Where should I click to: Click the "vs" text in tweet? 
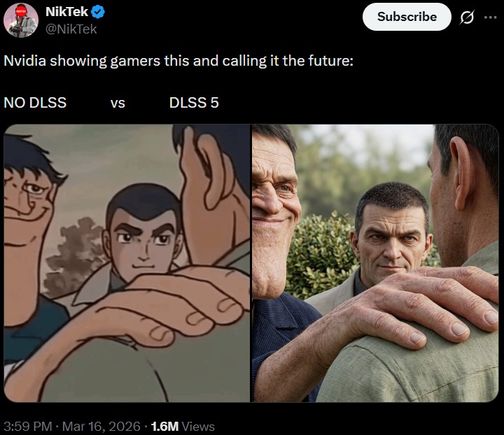tap(118, 103)
